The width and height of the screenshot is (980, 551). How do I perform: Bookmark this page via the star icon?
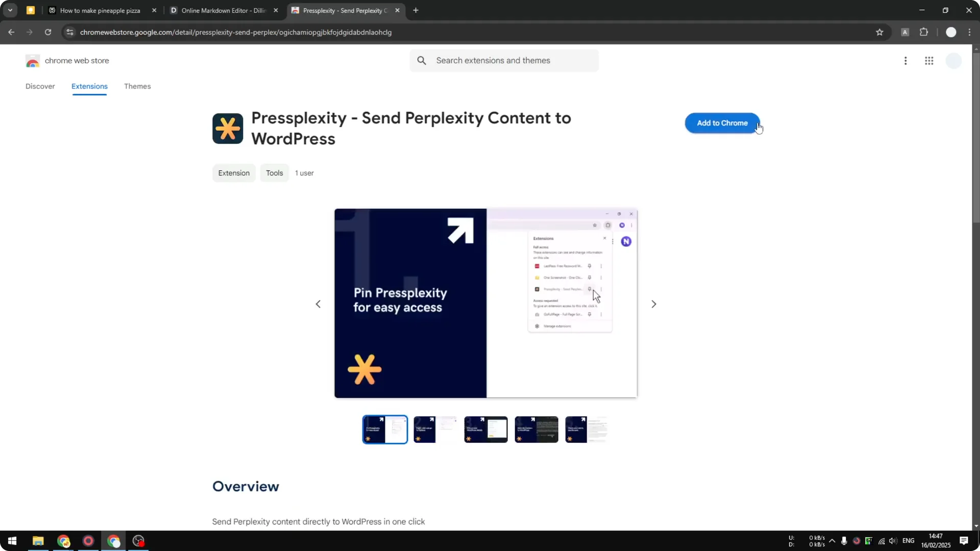click(879, 32)
